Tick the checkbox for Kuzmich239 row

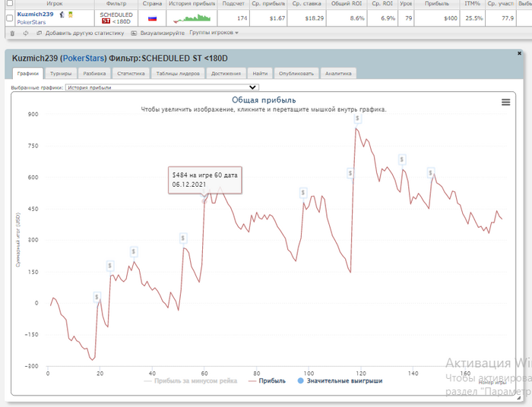click(9, 18)
